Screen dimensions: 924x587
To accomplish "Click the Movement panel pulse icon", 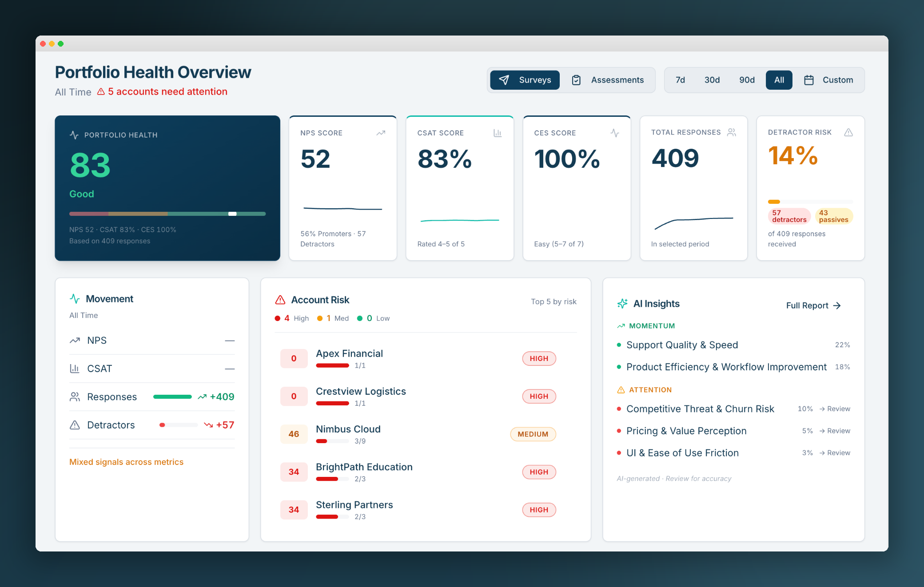I will tap(75, 299).
